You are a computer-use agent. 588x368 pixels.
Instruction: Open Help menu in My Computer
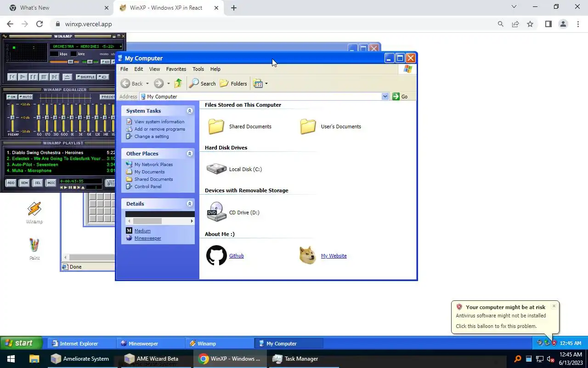pos(215,69)
